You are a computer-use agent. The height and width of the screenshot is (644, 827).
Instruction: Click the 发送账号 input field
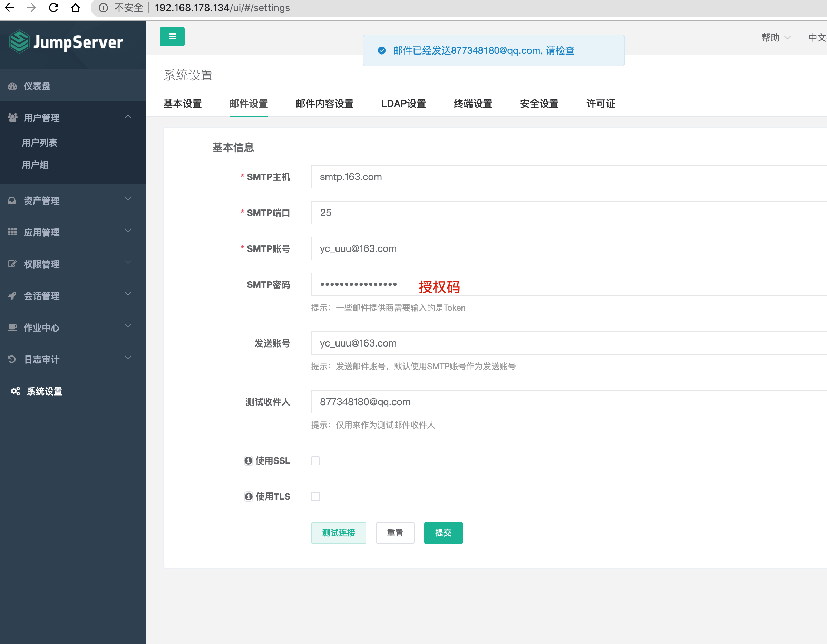[x=569, y=343]
